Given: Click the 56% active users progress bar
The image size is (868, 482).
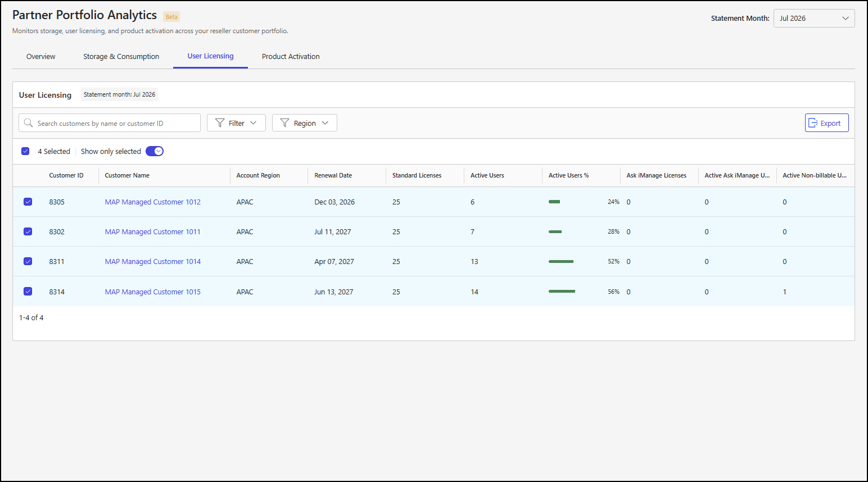Looking at the screenshot, I should click(562, 291).
